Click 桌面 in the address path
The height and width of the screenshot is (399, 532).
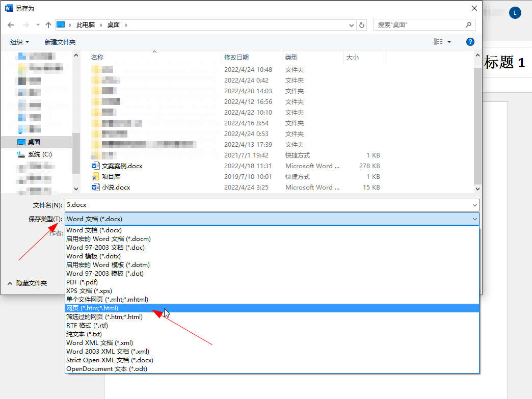point(114,25)
